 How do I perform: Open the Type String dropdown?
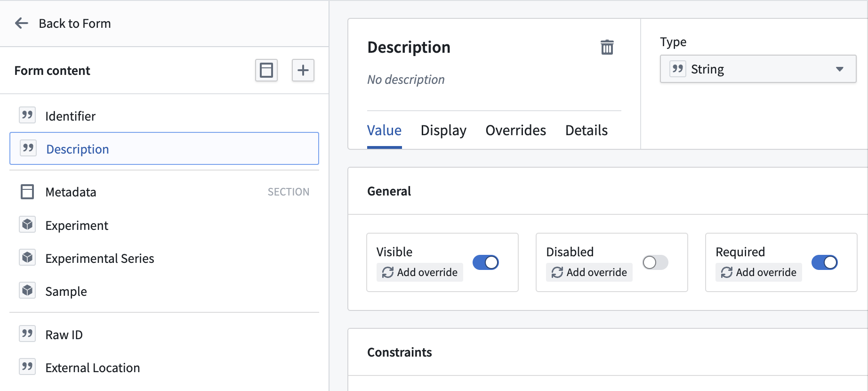click(x=758, y=69)
